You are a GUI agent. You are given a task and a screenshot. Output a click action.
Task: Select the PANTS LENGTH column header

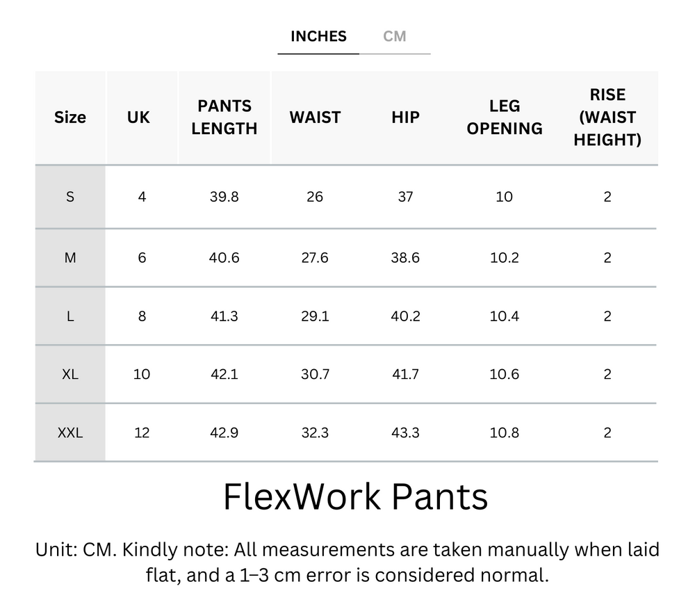click(224, 117)
